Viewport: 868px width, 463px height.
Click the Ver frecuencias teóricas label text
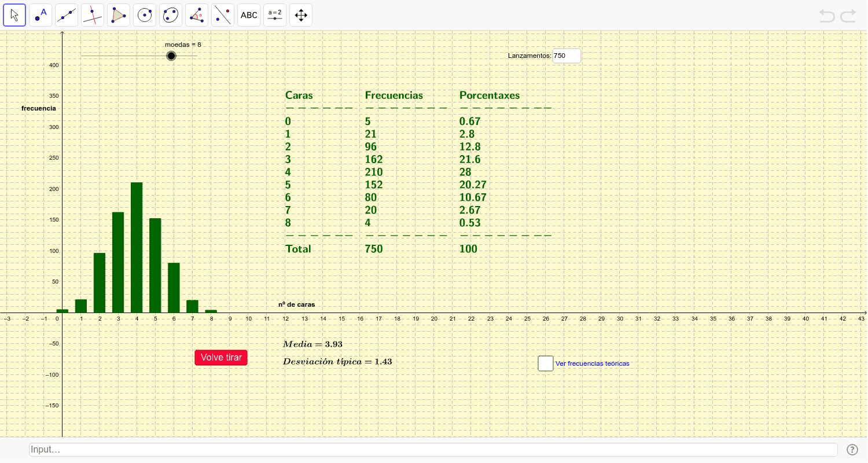pos(592,363)
